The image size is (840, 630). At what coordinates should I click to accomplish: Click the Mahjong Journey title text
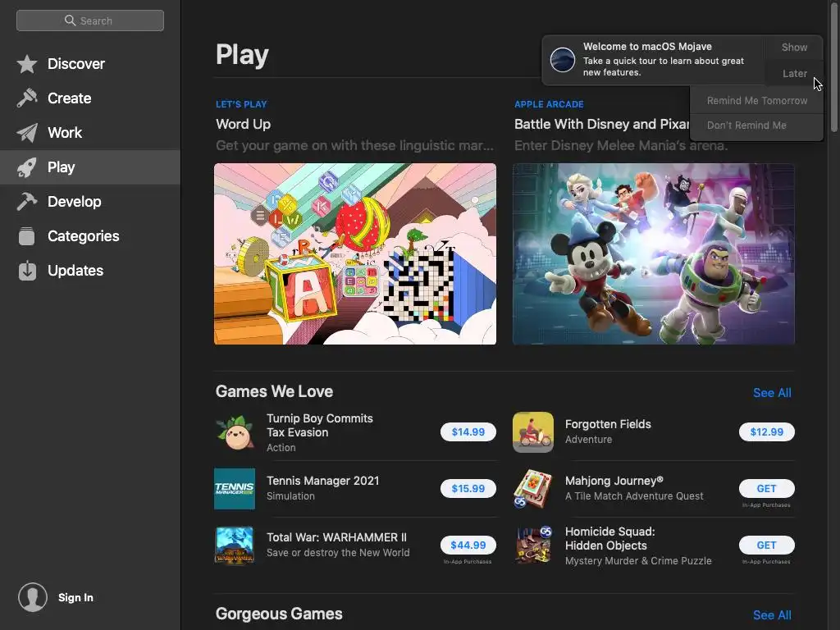[x=614, y=481]
